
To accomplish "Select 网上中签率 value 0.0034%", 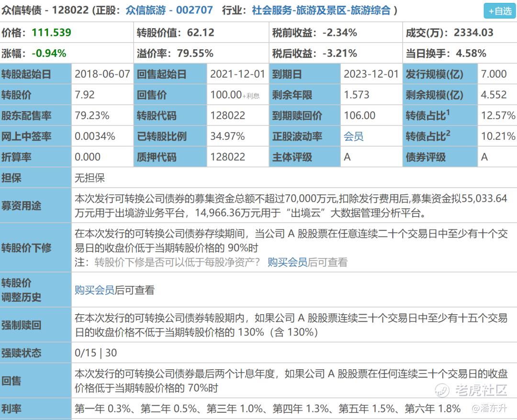I will point(95,136).
